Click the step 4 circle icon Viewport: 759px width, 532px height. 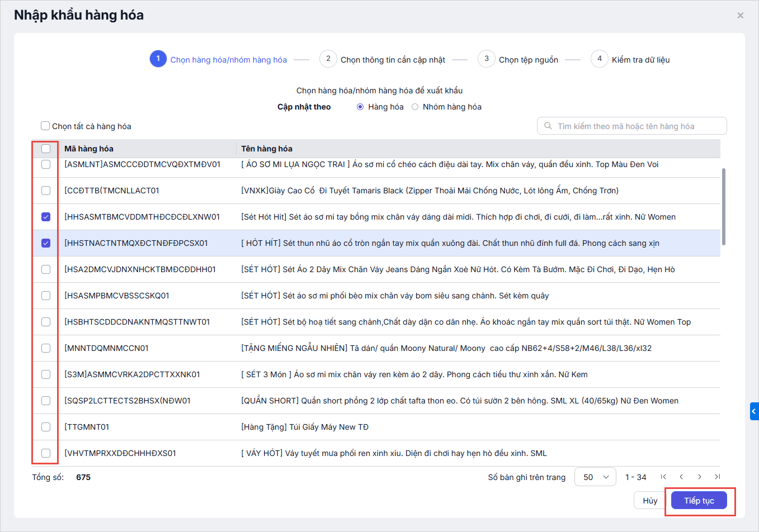click(x=600, y=59)
